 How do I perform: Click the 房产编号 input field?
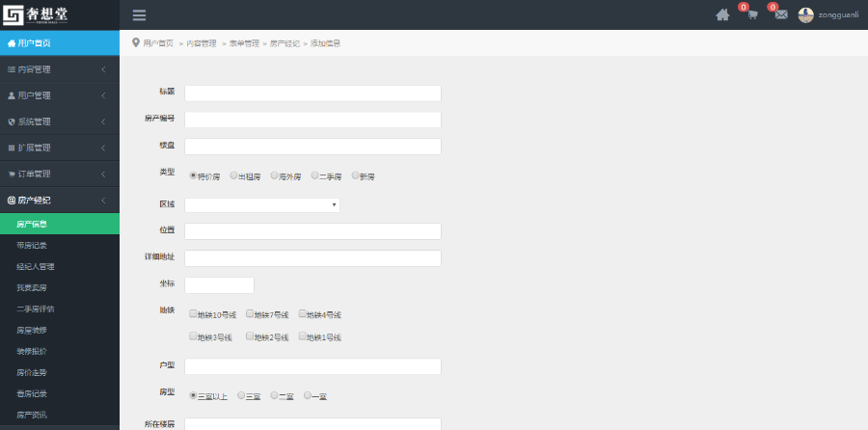pyautogui.click(x=312, y=120)
